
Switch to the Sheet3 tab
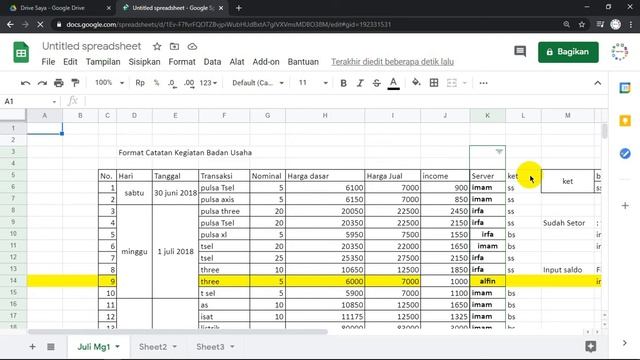pos(210,347)
